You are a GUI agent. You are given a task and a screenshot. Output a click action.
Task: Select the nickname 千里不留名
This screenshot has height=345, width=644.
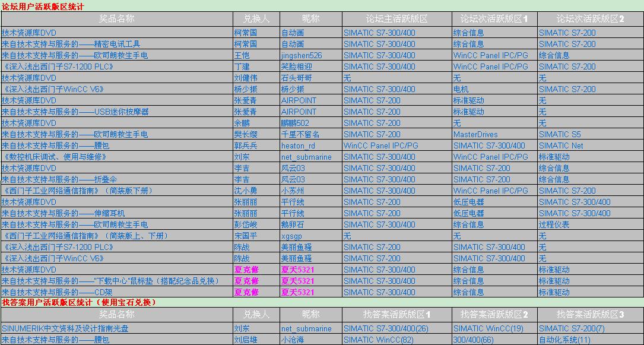pos(300,134)
